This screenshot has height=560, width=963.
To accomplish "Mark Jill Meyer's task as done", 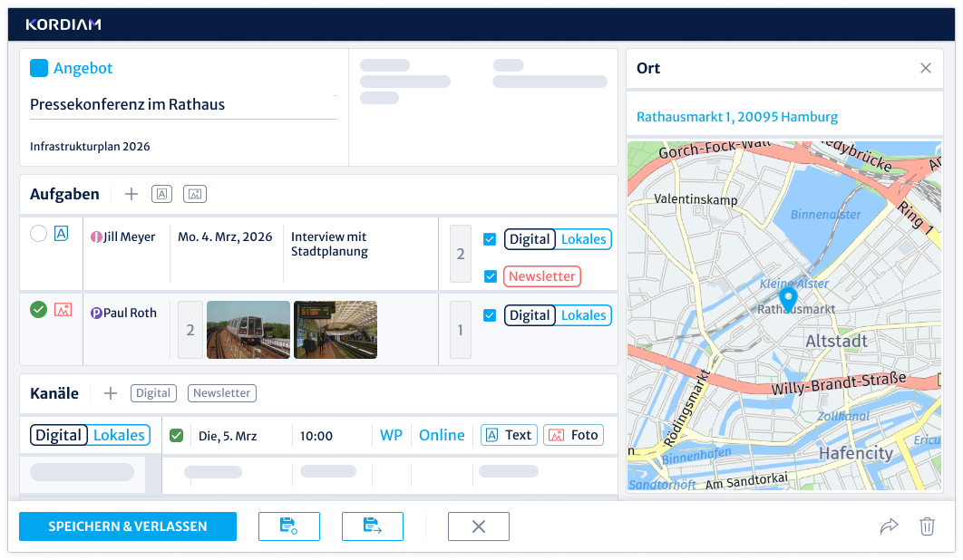I will pyautogui.click(x=39, y=234).
